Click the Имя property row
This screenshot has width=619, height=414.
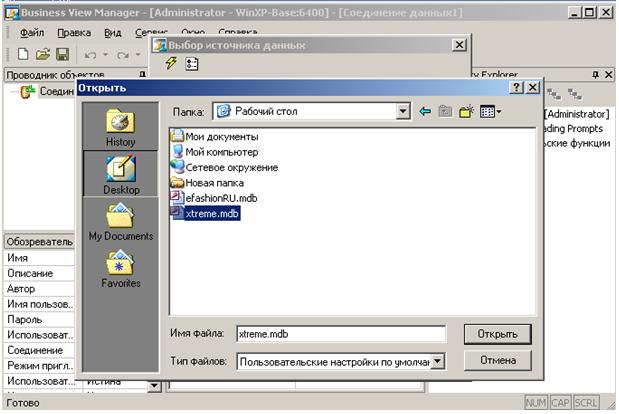pyautogui.click(x=39, y=258)
